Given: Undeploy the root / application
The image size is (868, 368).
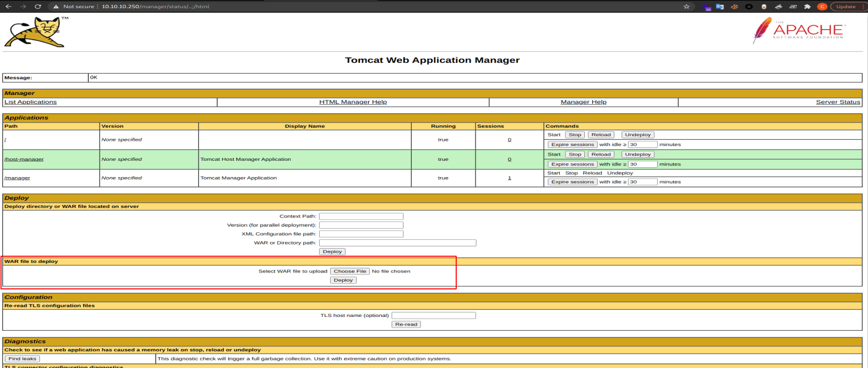Looking at the screenshot, I should [x=638, y=135].
